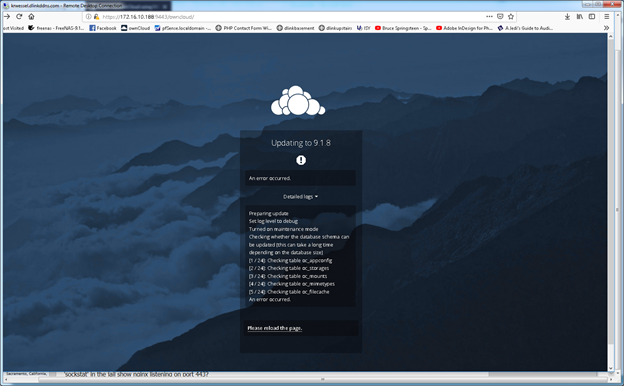Click the Please reload the page link
The height and width of the screenshot is (386, 624).
(x=275, y=328)
